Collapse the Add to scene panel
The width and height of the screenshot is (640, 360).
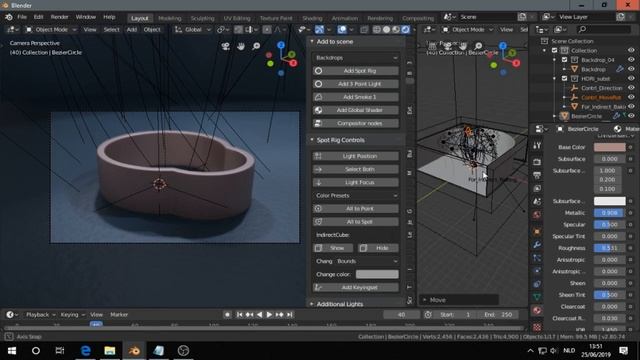[x=312, y=42]
